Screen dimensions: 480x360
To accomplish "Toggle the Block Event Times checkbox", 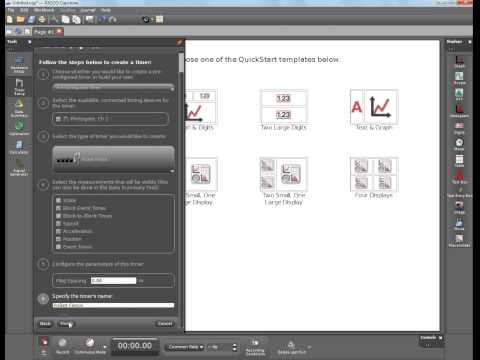I will coord(58,208).
